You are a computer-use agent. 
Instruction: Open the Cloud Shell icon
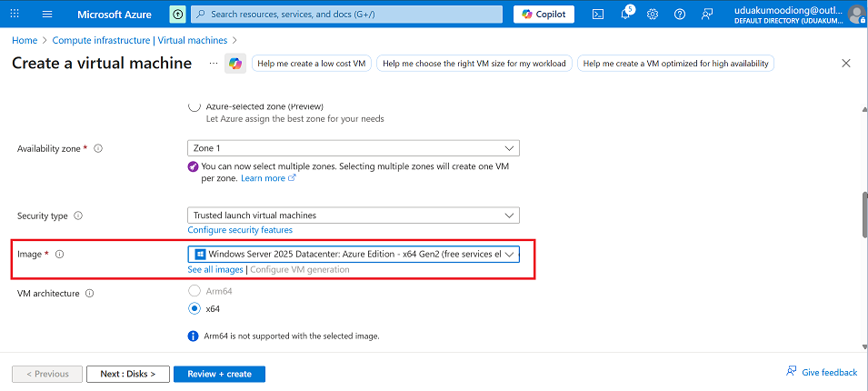click(x=598, y=15)
